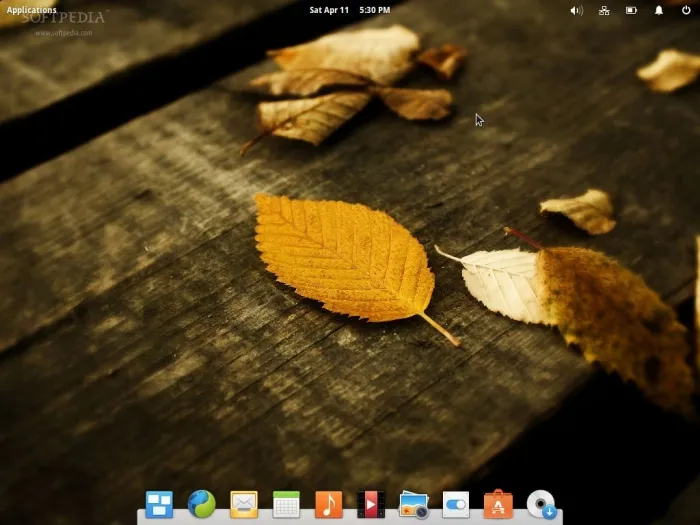
Task: Launch the web browser globe icon
Action: [x=201, y=504]
